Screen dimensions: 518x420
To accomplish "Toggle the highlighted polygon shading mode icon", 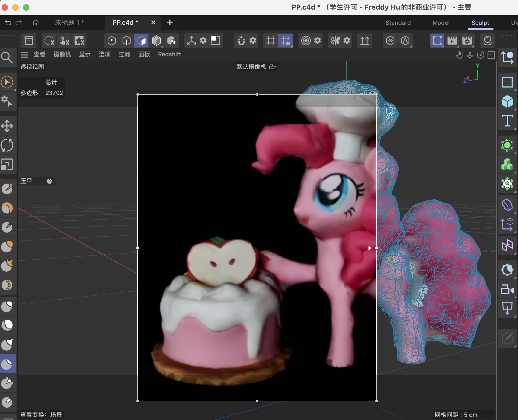I will pyautogui.click(x=141, y=41).
